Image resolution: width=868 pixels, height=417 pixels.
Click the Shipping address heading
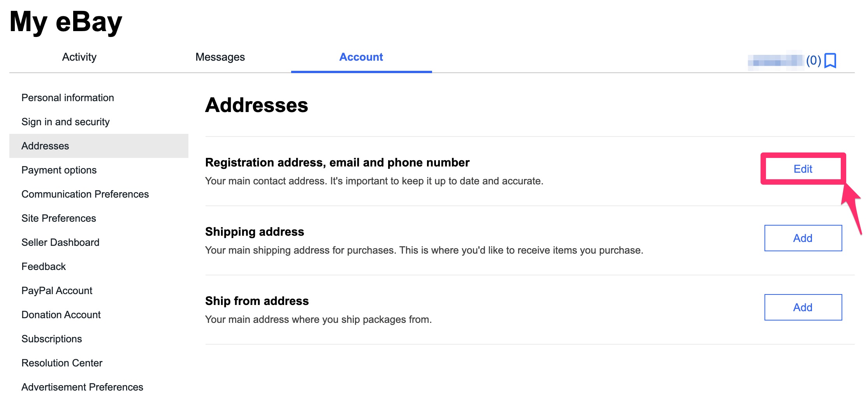pyautogui.click(x=255, y=231)
